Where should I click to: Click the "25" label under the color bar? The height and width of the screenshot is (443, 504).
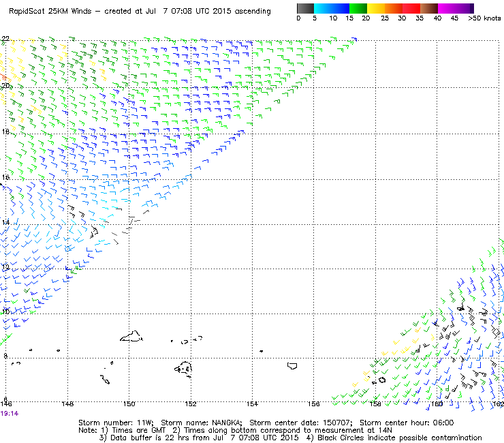(385, 18)
